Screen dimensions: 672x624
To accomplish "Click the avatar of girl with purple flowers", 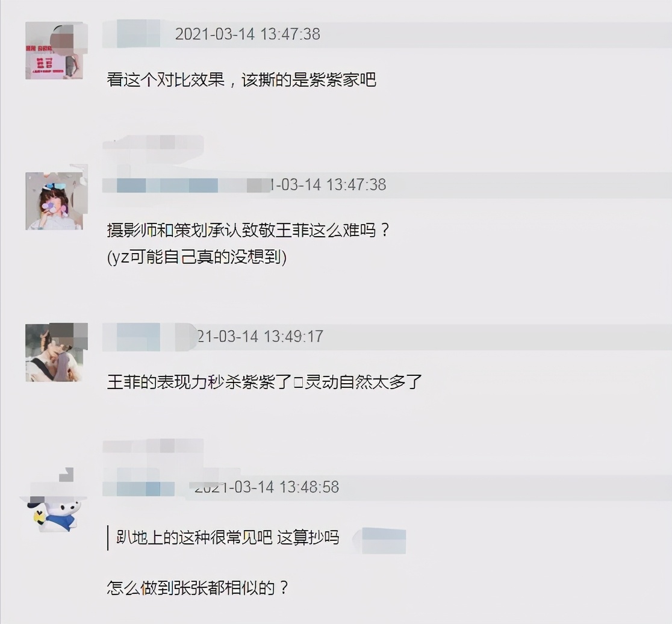I will pos(54,201).
